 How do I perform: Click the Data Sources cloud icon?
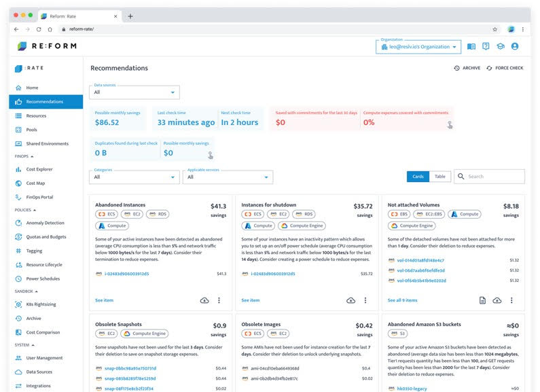click(18, 372)
